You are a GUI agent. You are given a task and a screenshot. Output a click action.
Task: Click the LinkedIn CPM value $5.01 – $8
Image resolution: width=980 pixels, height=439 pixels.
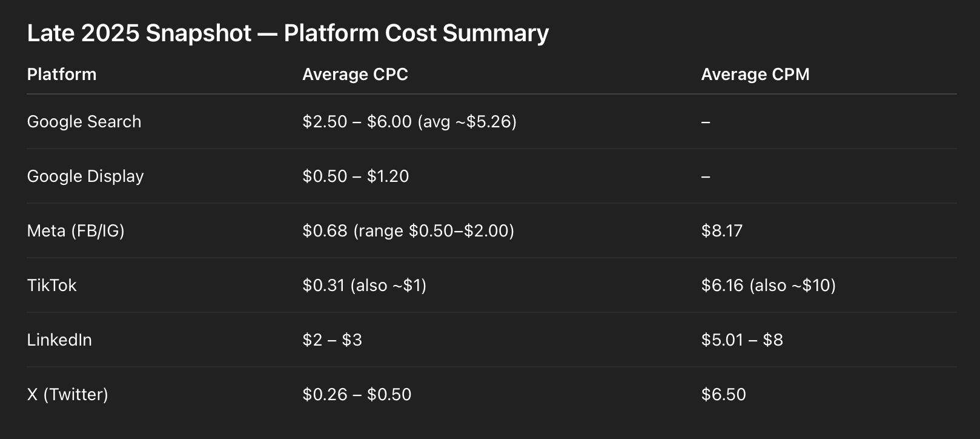pyautogui.click(x=742, y=340)
